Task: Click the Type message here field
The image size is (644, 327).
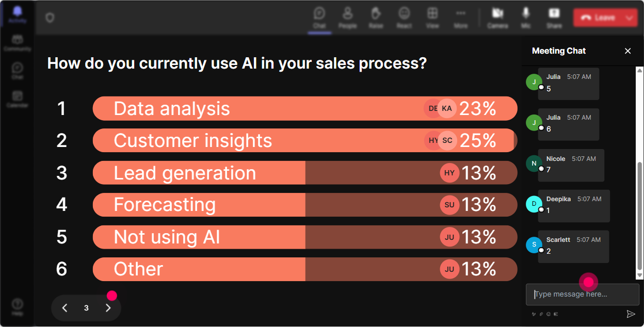Action: pyautogui.click(x=582, y=294)
